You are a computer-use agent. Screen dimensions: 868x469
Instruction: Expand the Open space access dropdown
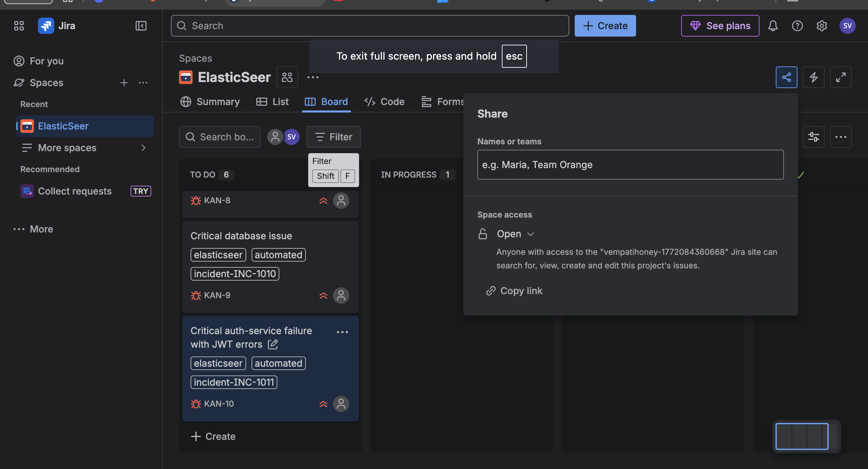(x=515, y=234)
